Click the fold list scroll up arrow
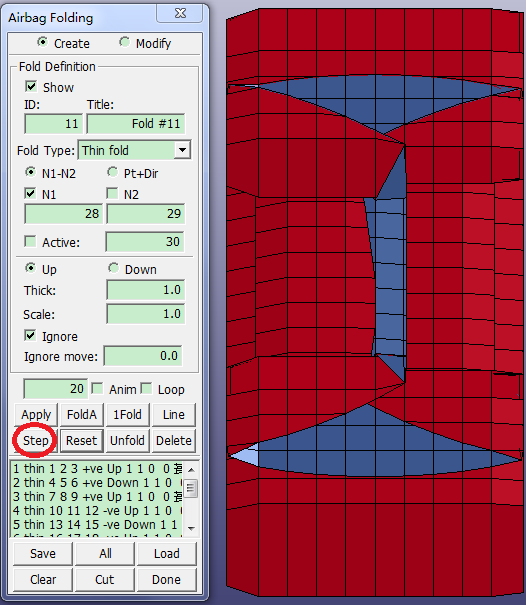The height and width of the screenshot is (605, 526). coord(191,470)
